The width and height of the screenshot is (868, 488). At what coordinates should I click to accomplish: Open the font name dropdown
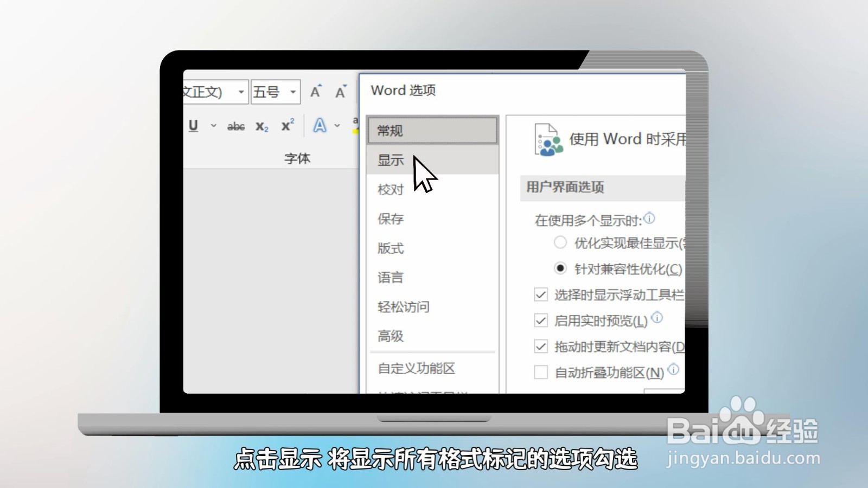pos(241,92)
